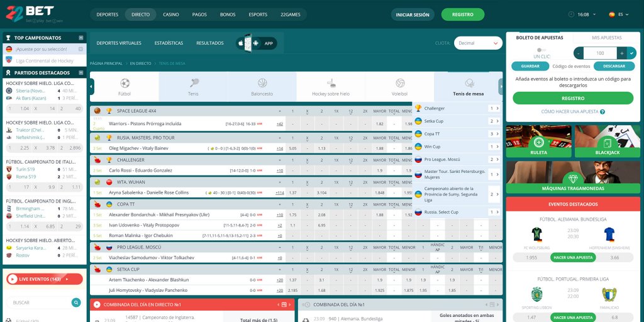
Task: Click the stake amount field showing 100
Action: (600, 53)
